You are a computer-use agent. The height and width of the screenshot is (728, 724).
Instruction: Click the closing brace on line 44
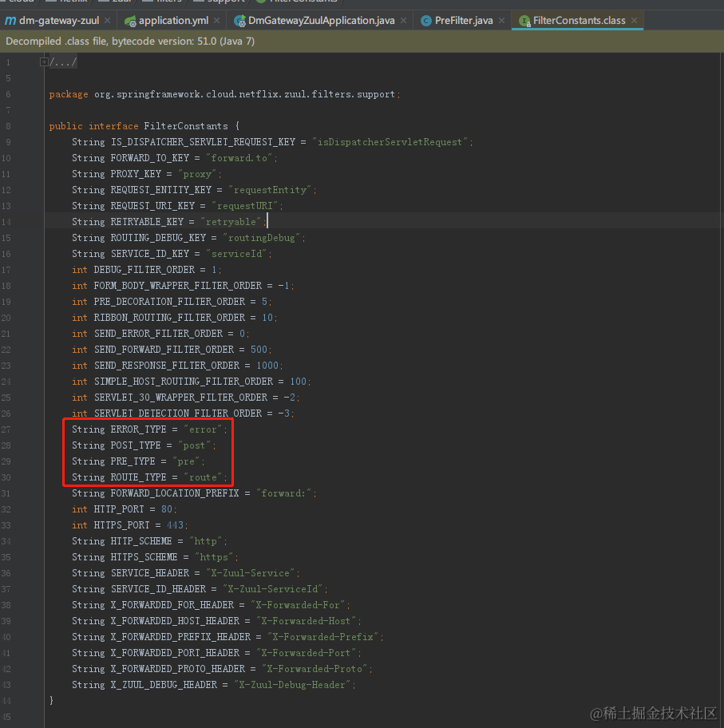(51, 700)
